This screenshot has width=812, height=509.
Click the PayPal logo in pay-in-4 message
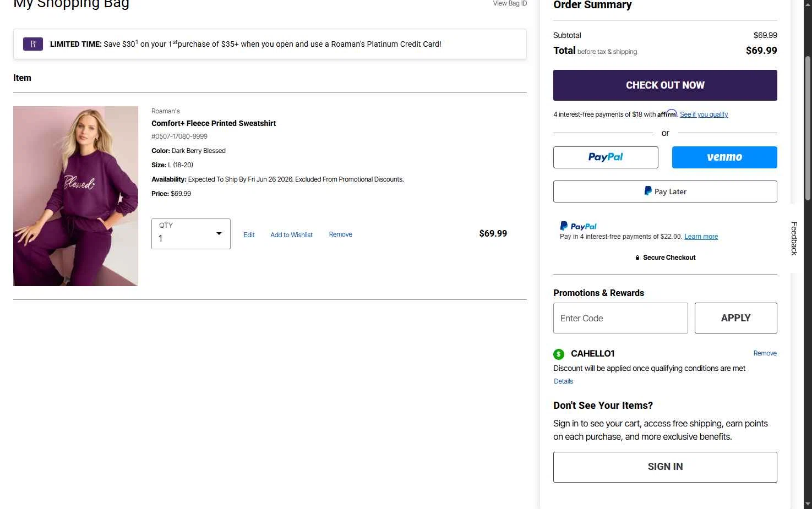578,226
